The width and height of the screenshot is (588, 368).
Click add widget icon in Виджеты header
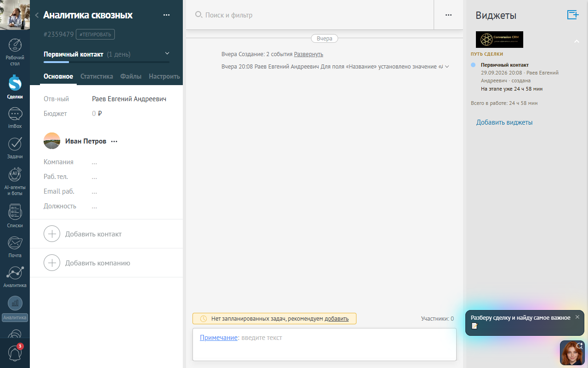pyautogui.click(x=573, y=15)
